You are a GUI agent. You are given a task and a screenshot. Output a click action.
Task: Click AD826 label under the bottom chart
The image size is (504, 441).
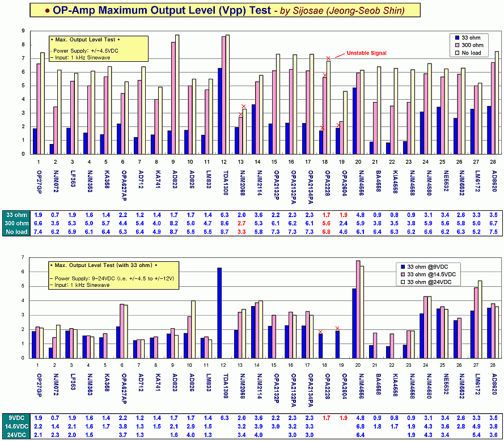click(191, 382)
